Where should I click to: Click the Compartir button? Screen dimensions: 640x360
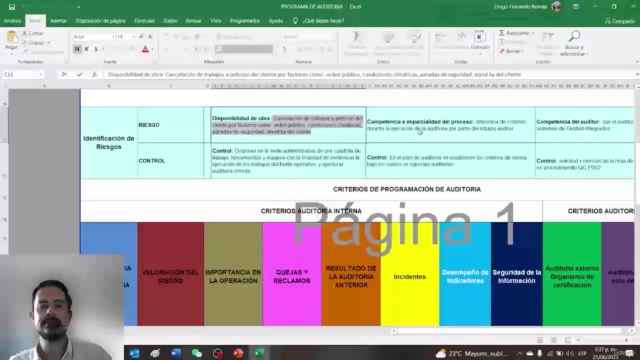(x=620, y=21)
